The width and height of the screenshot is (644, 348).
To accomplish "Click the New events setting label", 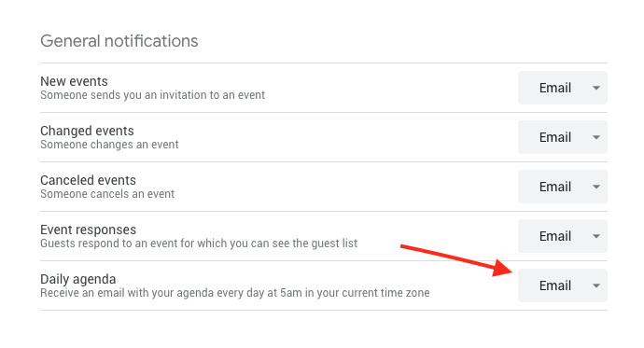I will coord(74,81).
